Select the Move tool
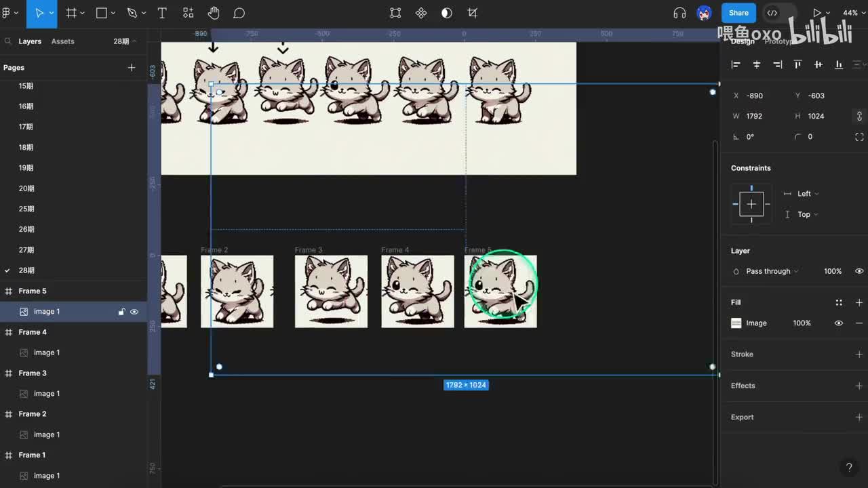Screen dimensions: 868x488 coord(39,13)
